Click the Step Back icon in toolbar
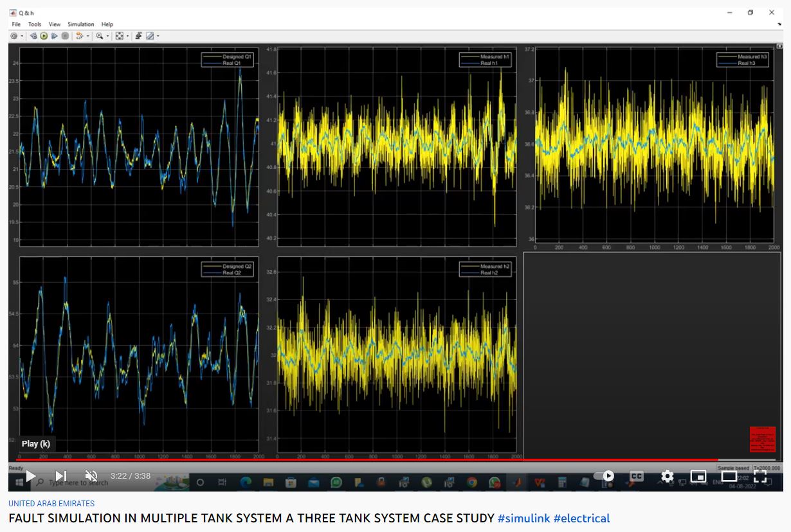Screen dimensions: 791x532 point(33,36)
